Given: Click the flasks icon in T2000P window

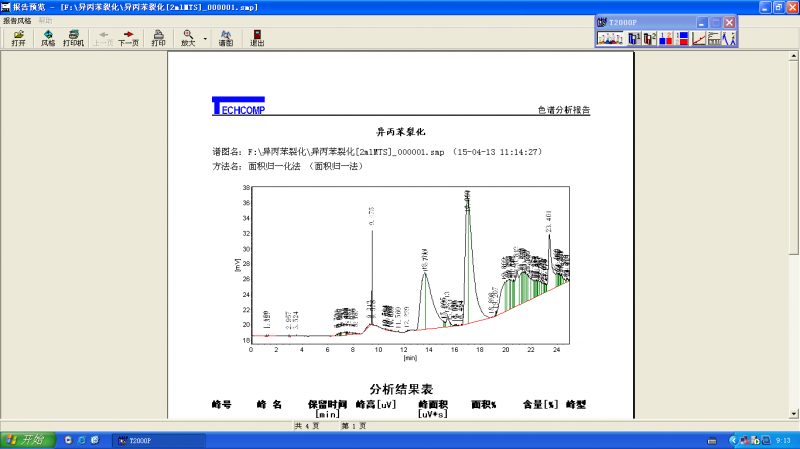Looking at the screenshot, I should coord(610,38).
